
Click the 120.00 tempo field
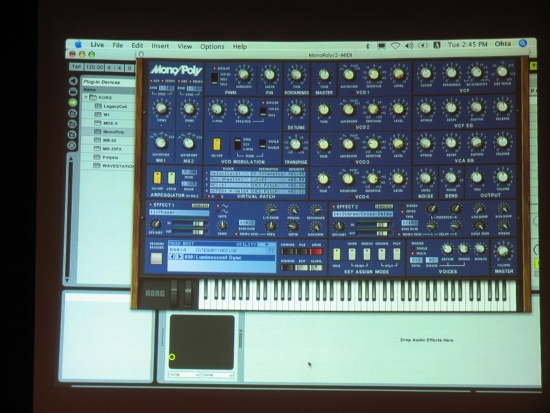click(x=94, y=67)
